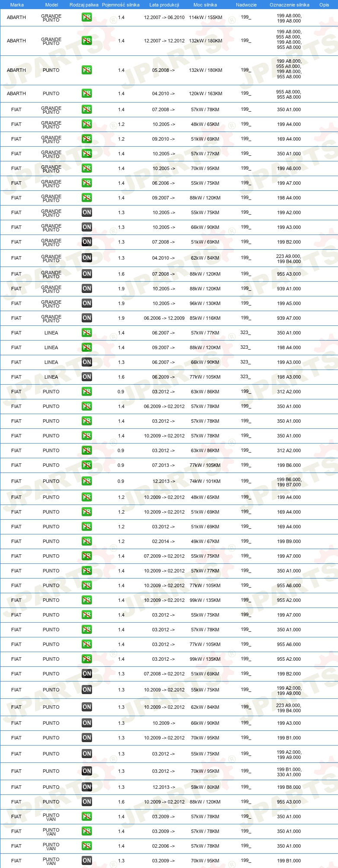Click the Nadwozie column header

point(246,5)
